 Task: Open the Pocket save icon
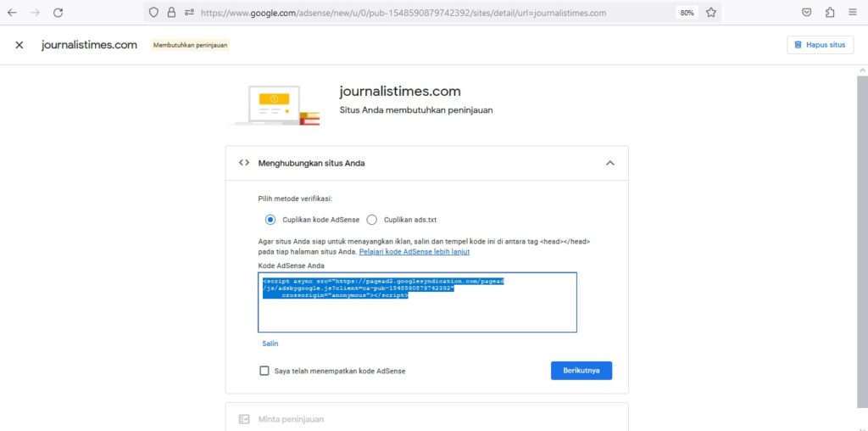pos(807,12)
